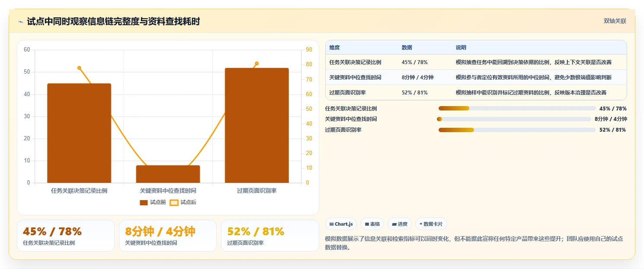Click the 过期页面识别率 x-axis label
This screenshot has height=269, width=644.
(x=256, y=191)
